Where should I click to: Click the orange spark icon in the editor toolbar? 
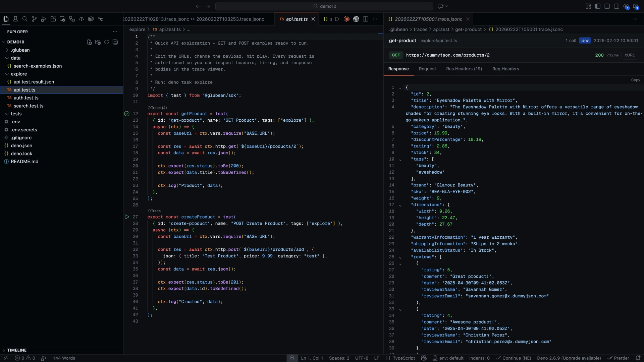click(346, 19)
